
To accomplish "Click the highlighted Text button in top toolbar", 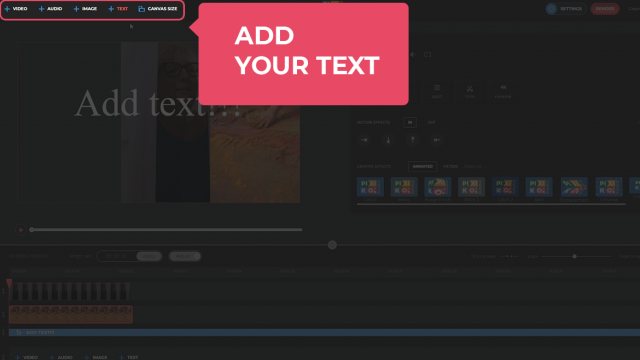I will point(118,9).
